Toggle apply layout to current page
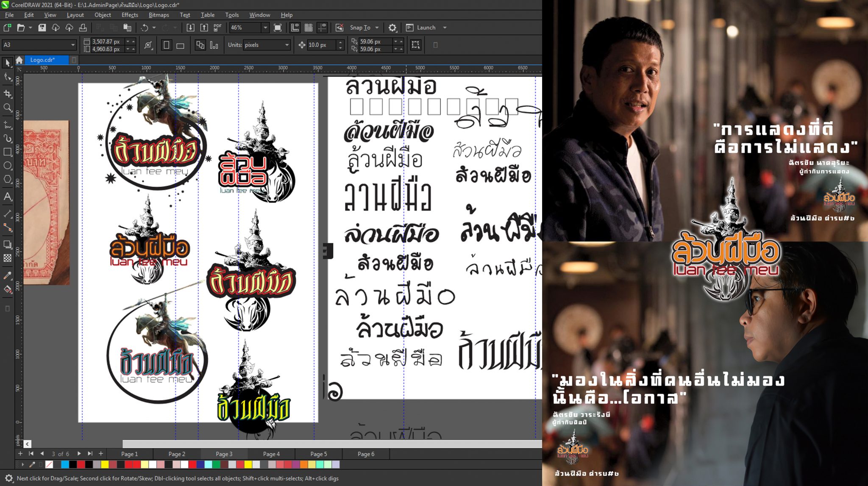This screenshot has width=868, height=486. tap(214, 45)
